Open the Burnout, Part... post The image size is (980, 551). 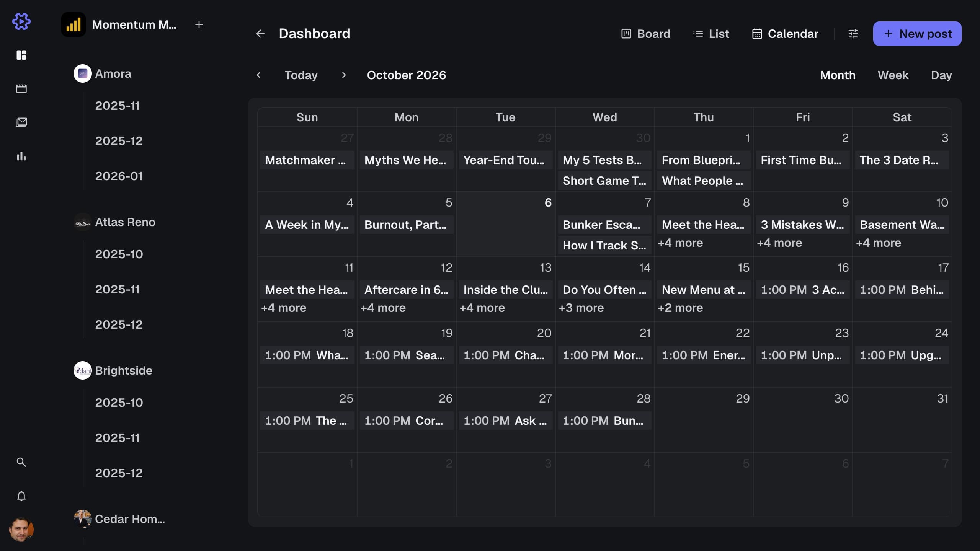coord(406,225)
